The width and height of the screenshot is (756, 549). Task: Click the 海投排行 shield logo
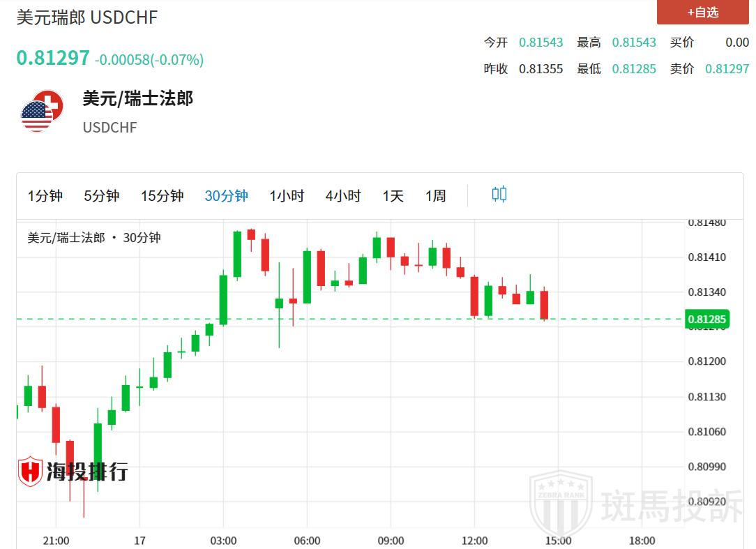[x=31, y=471]
